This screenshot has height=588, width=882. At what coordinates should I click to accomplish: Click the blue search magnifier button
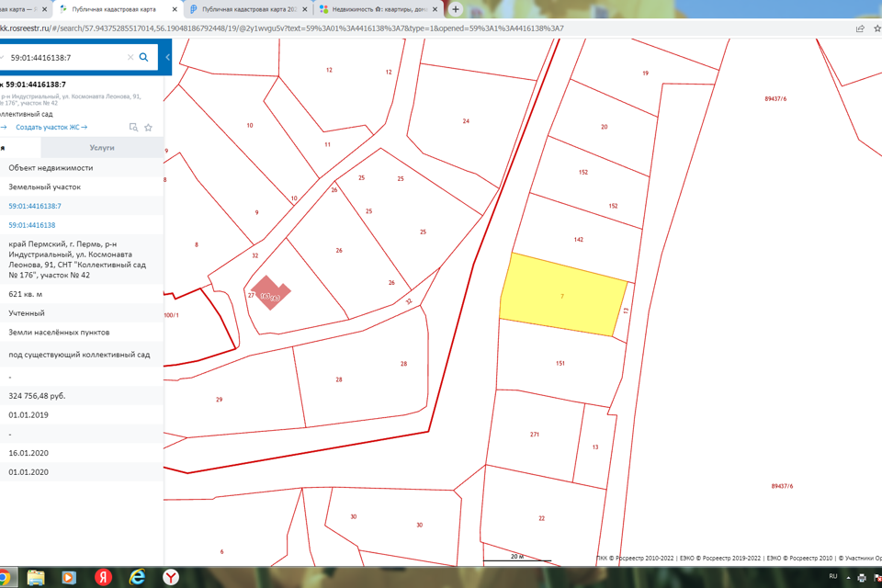click(143, 57)
